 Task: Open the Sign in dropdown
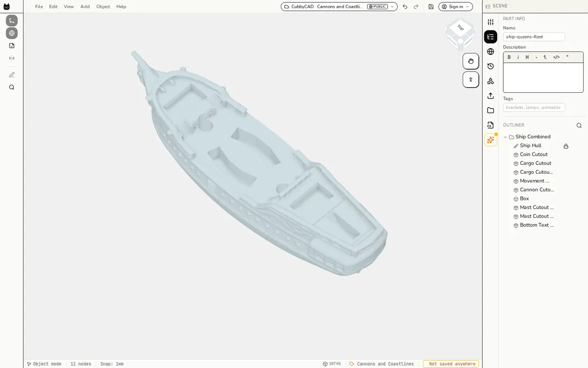tap(456, 6)
